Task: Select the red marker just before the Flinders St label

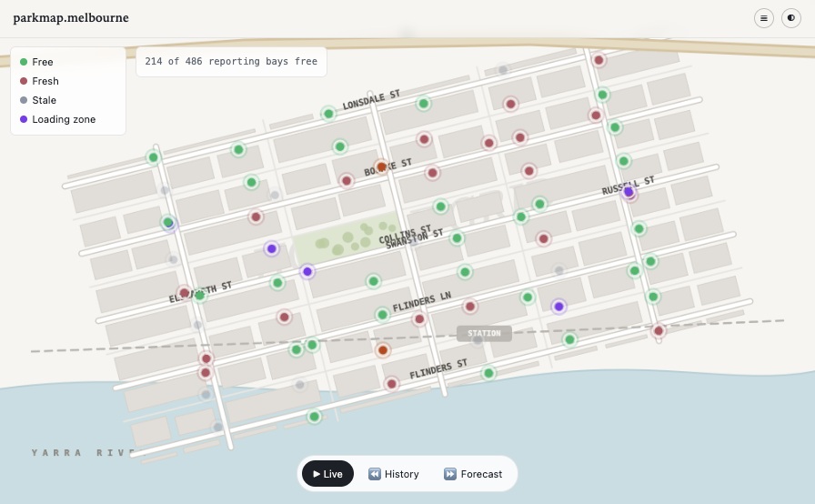Action: [x=392, y=384]
